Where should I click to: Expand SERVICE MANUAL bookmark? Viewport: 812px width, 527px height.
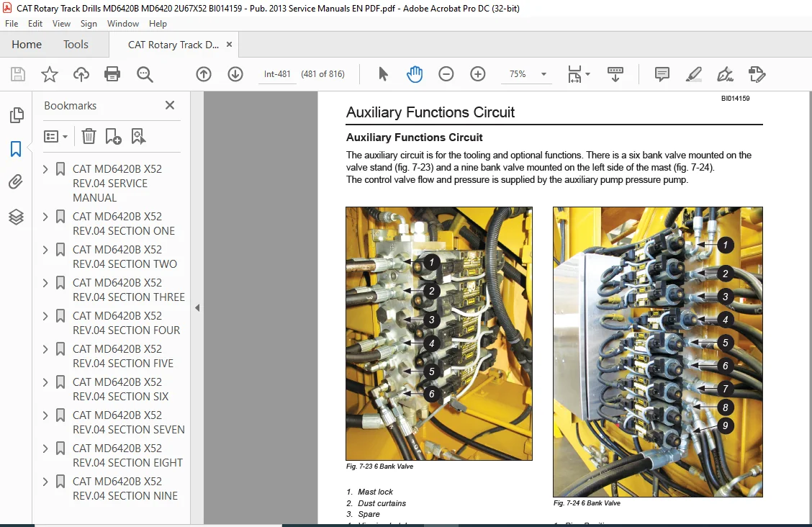(45, 168)
